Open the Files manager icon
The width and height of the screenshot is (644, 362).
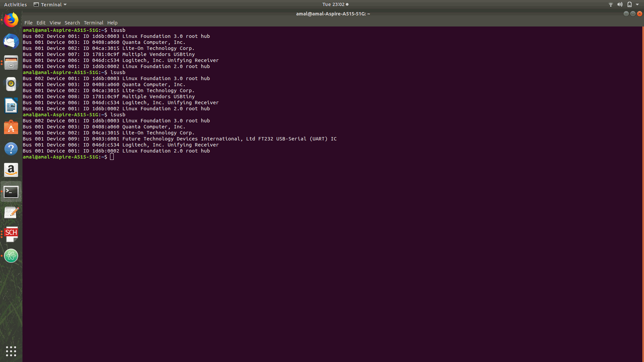point(11,63)
